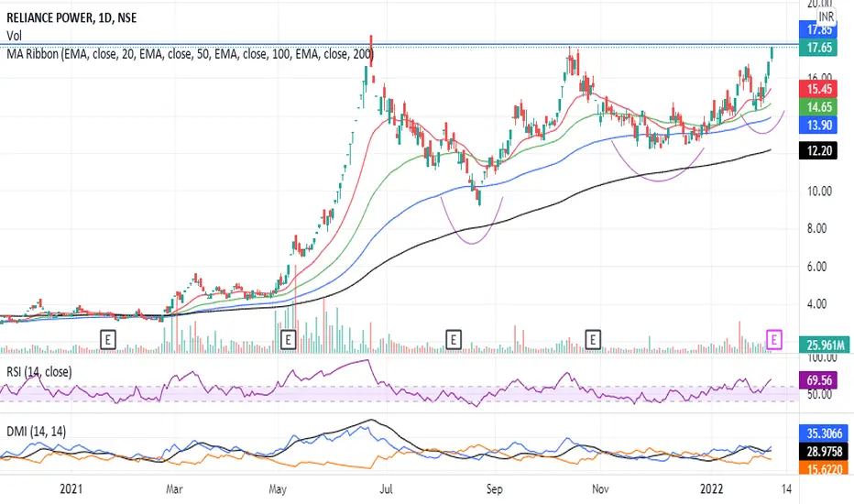Click the 25.961M volume value label
This screenshot has width=854, height=504.
click(x=825, y=345)
